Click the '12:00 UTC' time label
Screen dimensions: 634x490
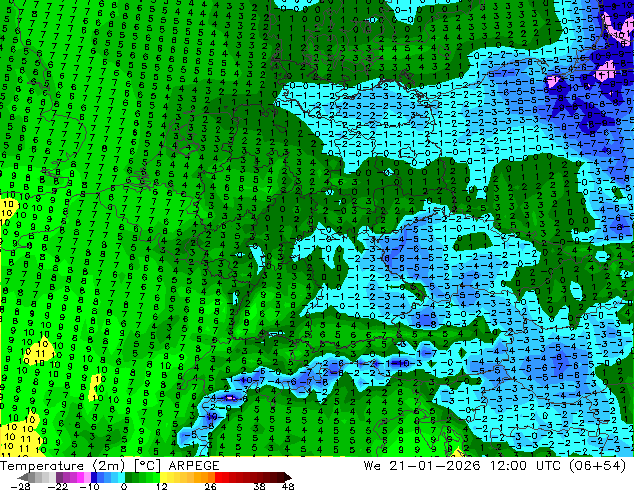(x=528, y=466)
